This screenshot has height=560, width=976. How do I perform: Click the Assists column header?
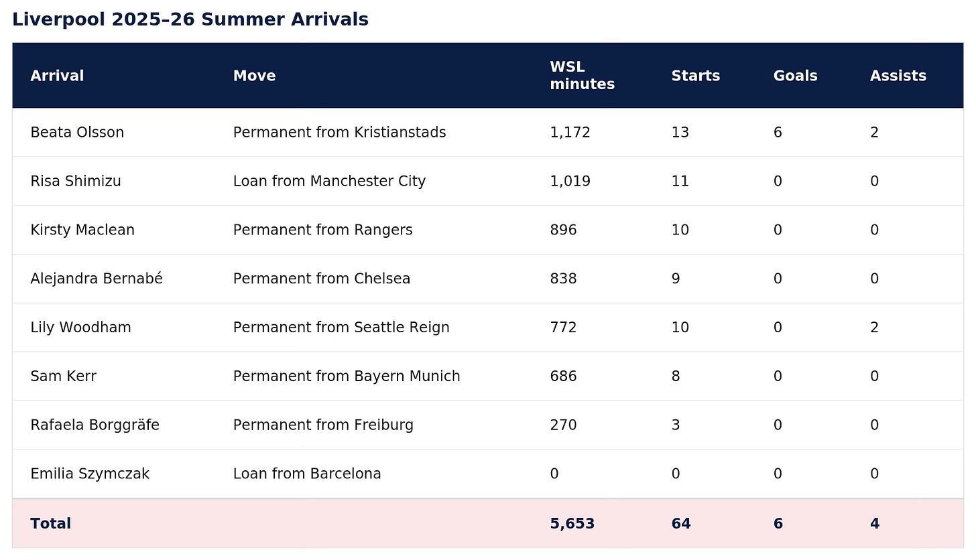pyautogui.click(x=898, y=76)
